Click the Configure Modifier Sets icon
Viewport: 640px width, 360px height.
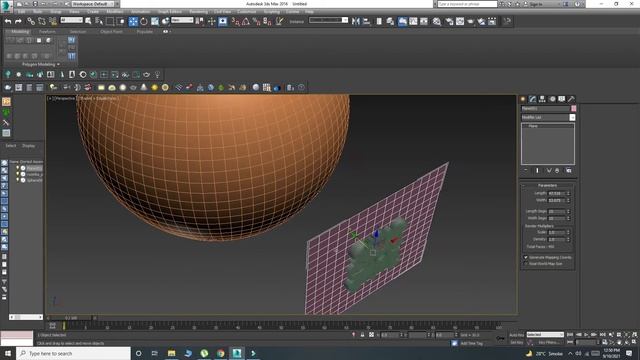[569, 170]
